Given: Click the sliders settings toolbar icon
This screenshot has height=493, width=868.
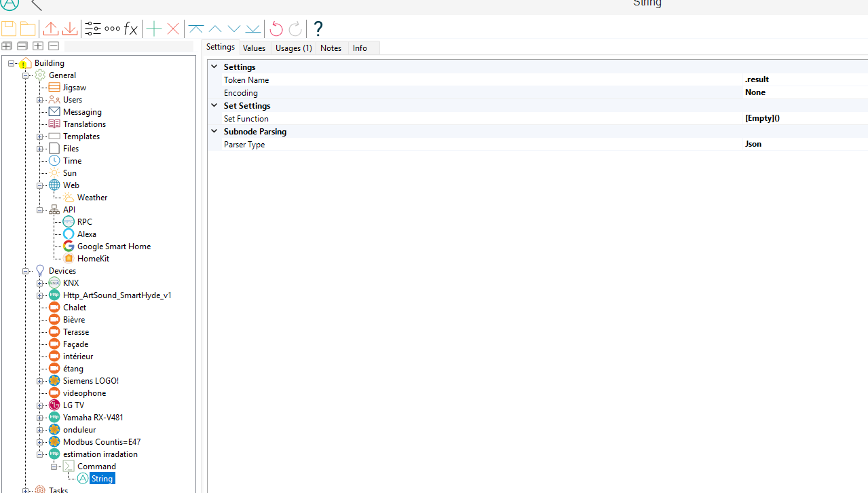Looking at the screenshot, I should pyautogui.click(x=93, y=29).
